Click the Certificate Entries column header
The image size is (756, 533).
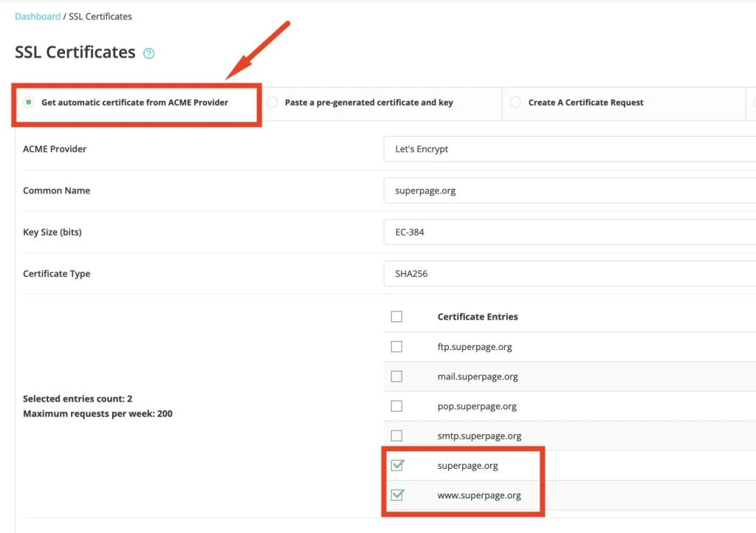pos(478,317)
